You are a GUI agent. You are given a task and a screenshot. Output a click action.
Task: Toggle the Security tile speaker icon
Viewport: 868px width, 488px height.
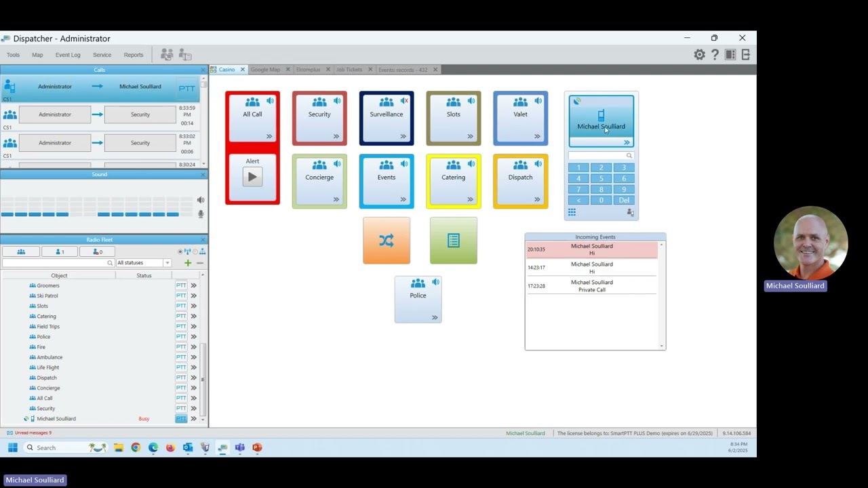337,101
